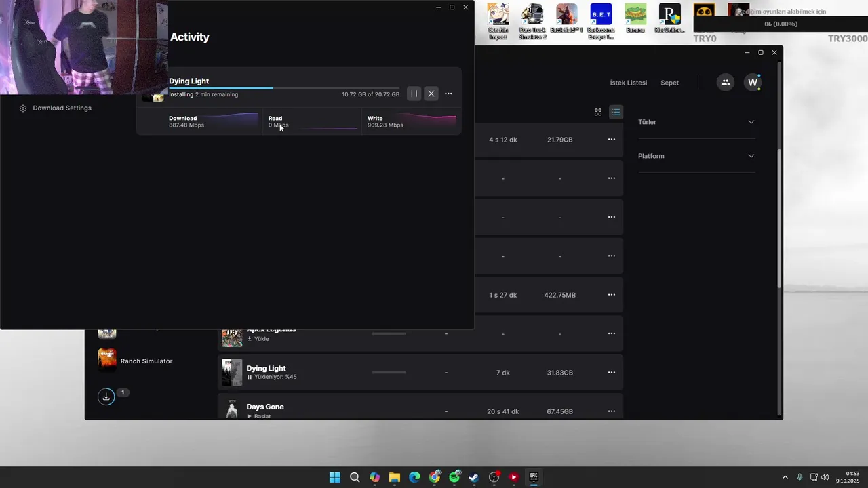Open Banana desktop shortcut
This screenshot has width=868, height=488.
[x=635, y=19]
